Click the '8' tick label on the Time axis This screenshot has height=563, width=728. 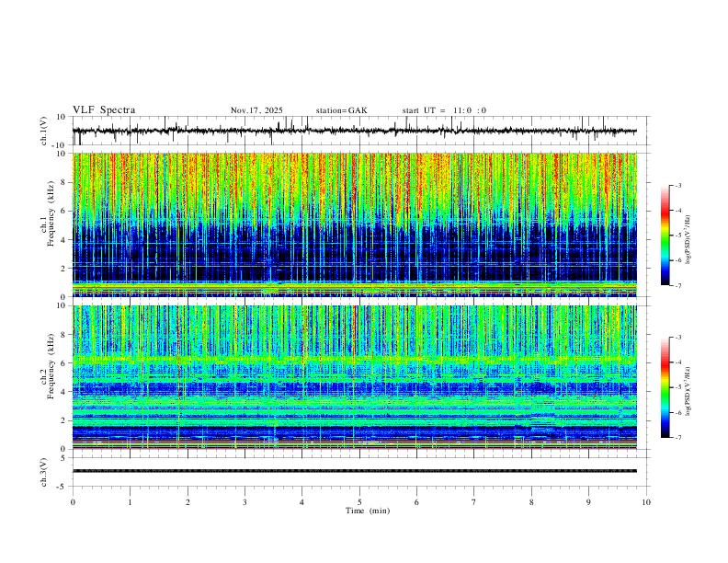(x=531, y=502)
